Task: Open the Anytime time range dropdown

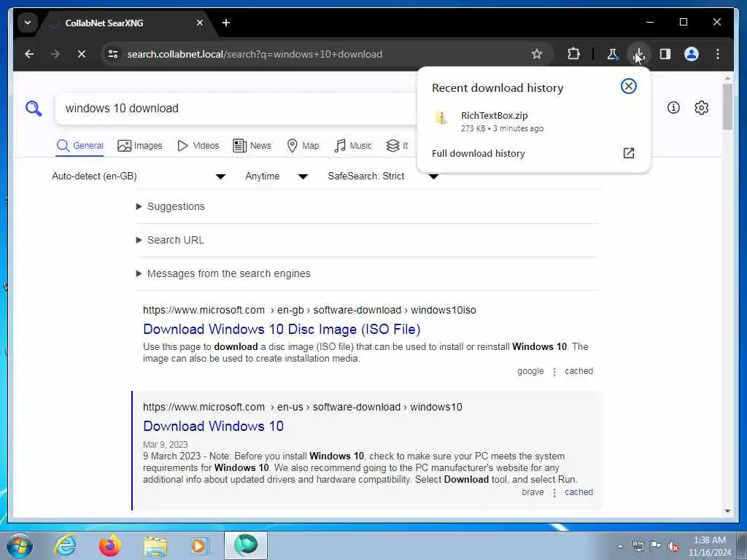Action: pyautogui.click(x=276, y=176)
